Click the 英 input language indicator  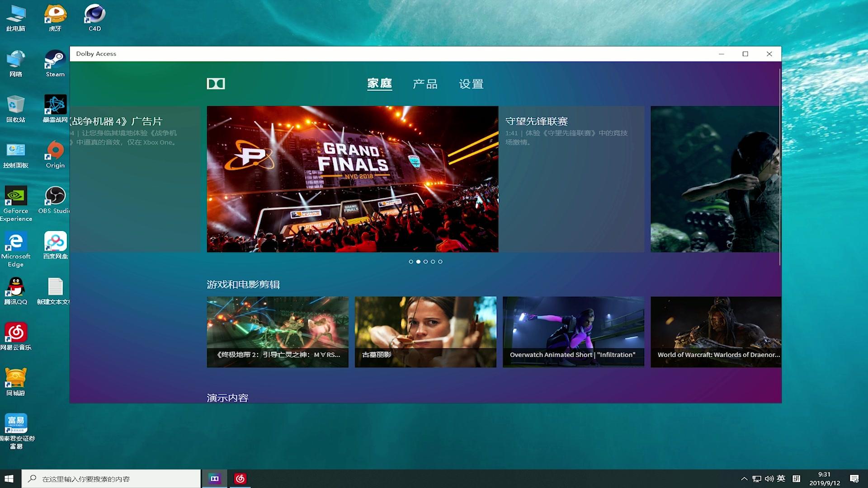click(x=781, y=479)
